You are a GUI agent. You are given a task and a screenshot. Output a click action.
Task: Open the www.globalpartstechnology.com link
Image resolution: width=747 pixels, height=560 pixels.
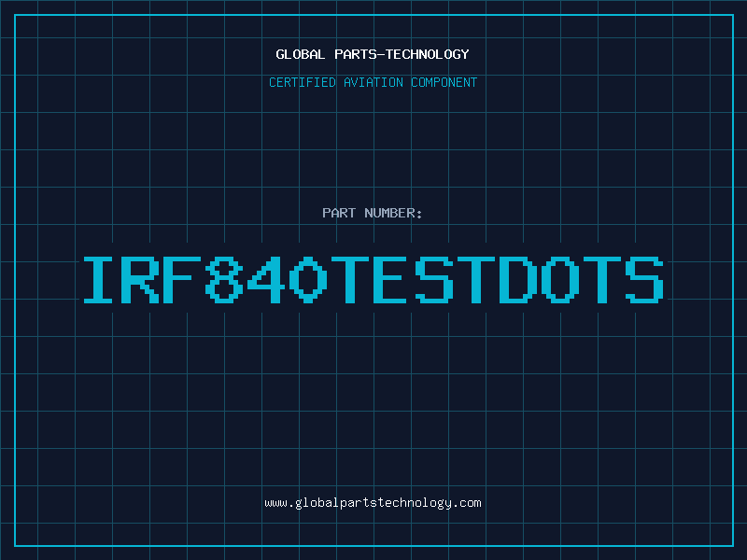pos(373,503)
